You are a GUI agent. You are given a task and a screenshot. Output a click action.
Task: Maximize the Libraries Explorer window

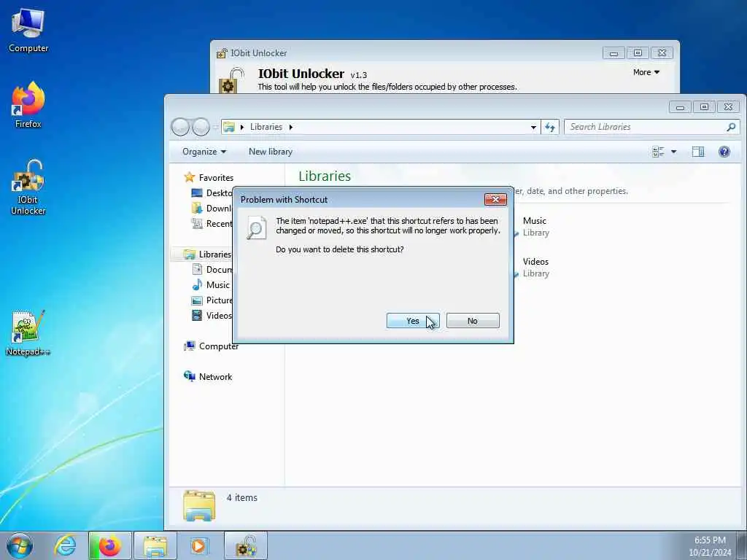point(704,106)
